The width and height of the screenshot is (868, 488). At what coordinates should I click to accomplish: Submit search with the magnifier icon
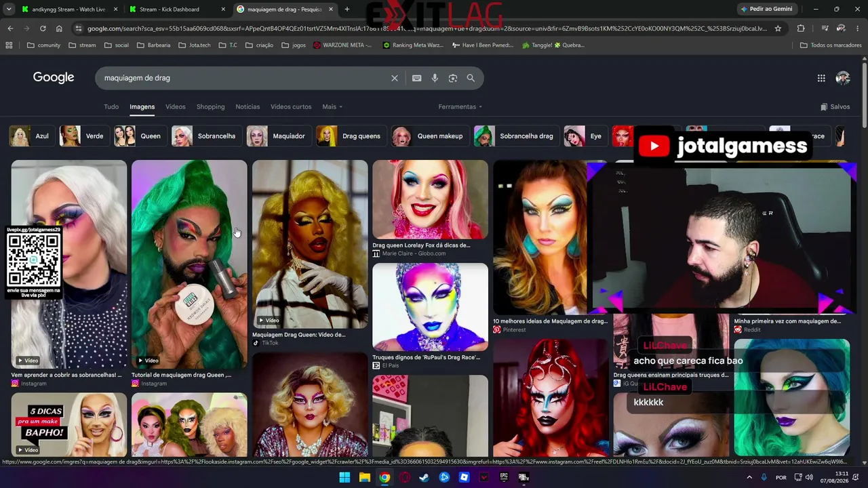click(x=471, y=78)
